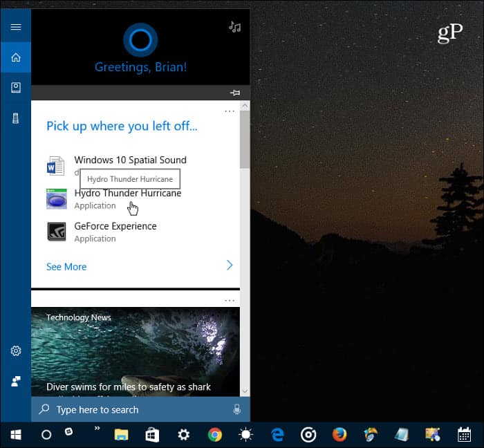Click scrollbar down arrow in Cortana
The width and height of the screenshot is (484, 448).
[x=245, y=391]
